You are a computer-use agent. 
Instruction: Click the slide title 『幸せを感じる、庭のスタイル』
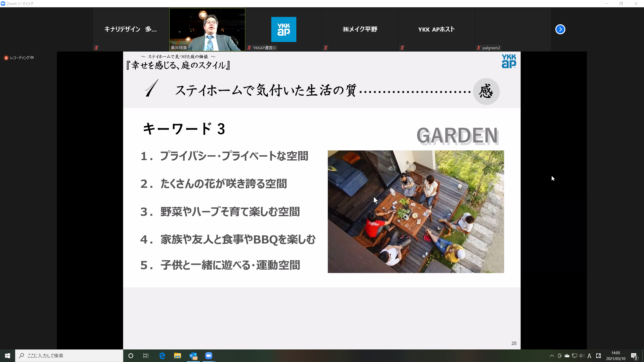178,66
